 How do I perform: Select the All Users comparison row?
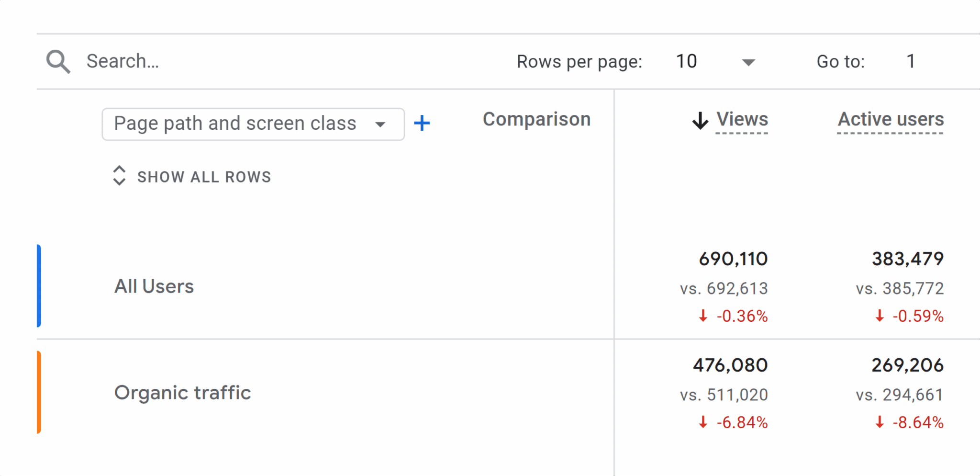(x=154, y=286)
